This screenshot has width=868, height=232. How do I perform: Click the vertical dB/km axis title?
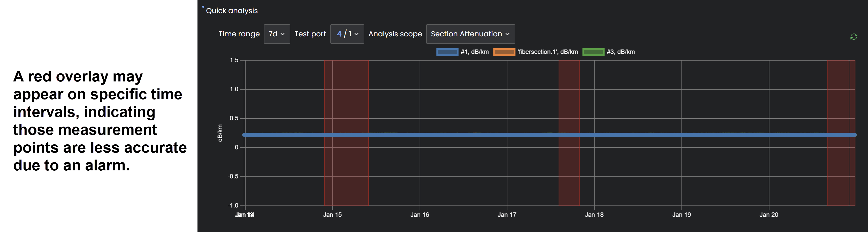[x=220, y=133]
